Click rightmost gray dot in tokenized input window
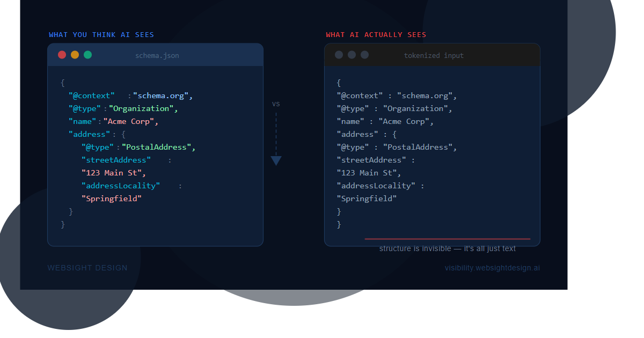Screen dimensions: 644x338 click(x=365, y=55)
